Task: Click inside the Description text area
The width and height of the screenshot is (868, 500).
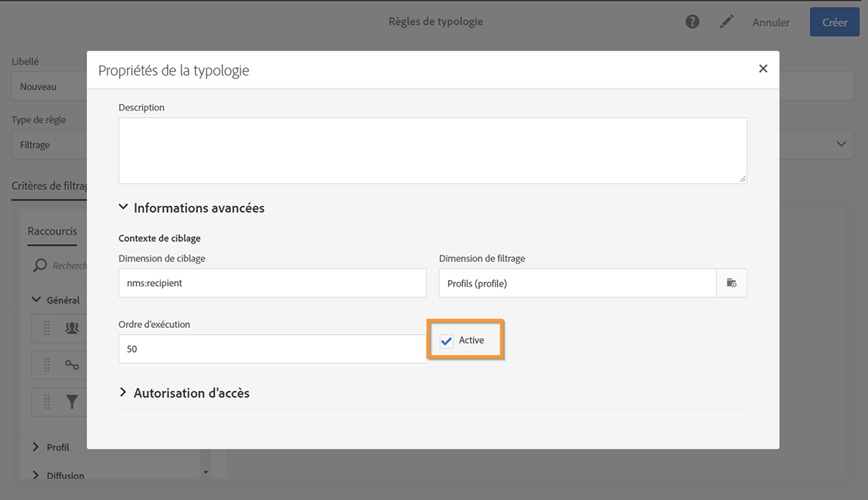Action: click(x=433, y=150)
